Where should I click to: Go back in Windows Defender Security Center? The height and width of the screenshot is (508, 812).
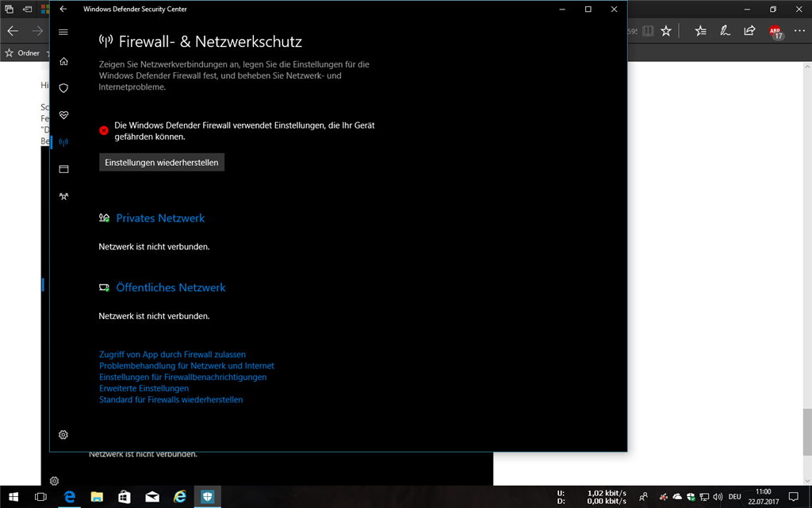pyautogui.click(x=63, y=9)
